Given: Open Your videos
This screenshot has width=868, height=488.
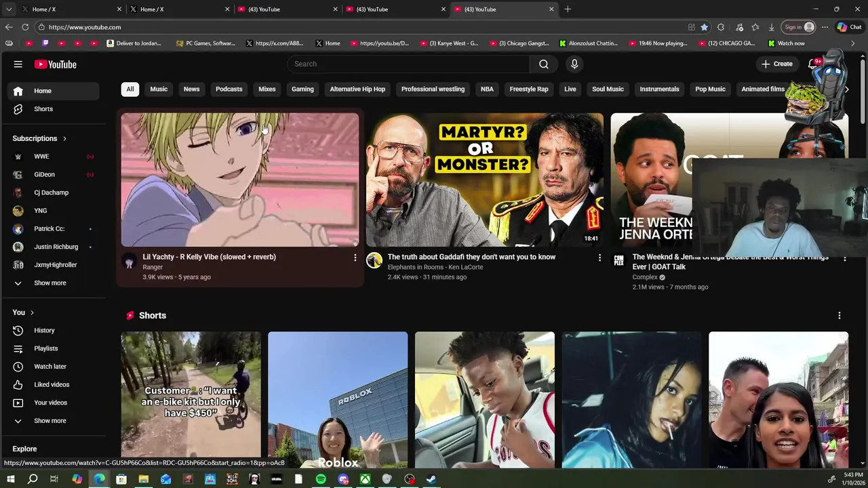Looking at the screenshot, I should 52,403.
